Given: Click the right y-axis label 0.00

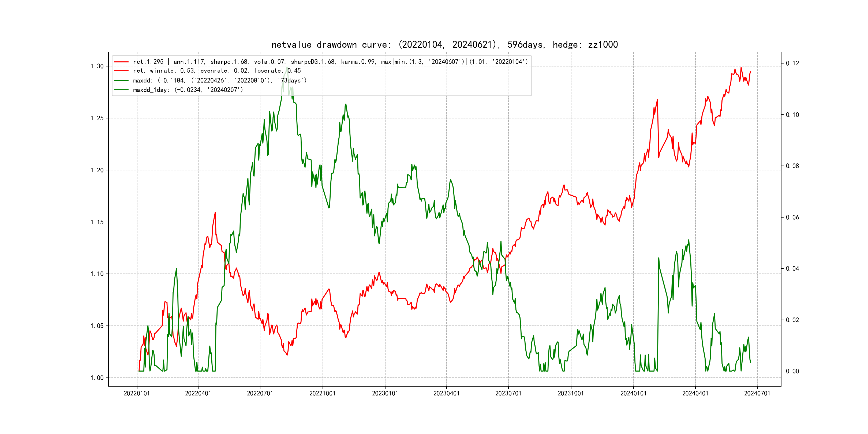Looking at the screenshot, I should pyautogui.click(x=792, y=371).
